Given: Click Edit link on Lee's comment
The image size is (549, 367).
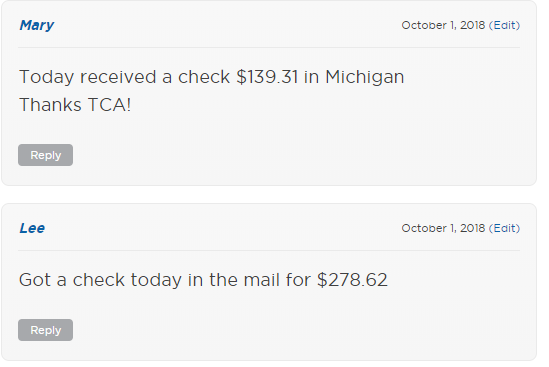Looking at the screenshot, I should point(505,228).
